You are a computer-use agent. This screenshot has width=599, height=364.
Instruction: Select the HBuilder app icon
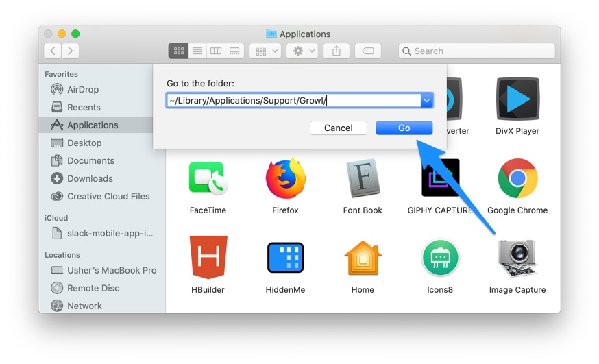click(x=208, y=257)
